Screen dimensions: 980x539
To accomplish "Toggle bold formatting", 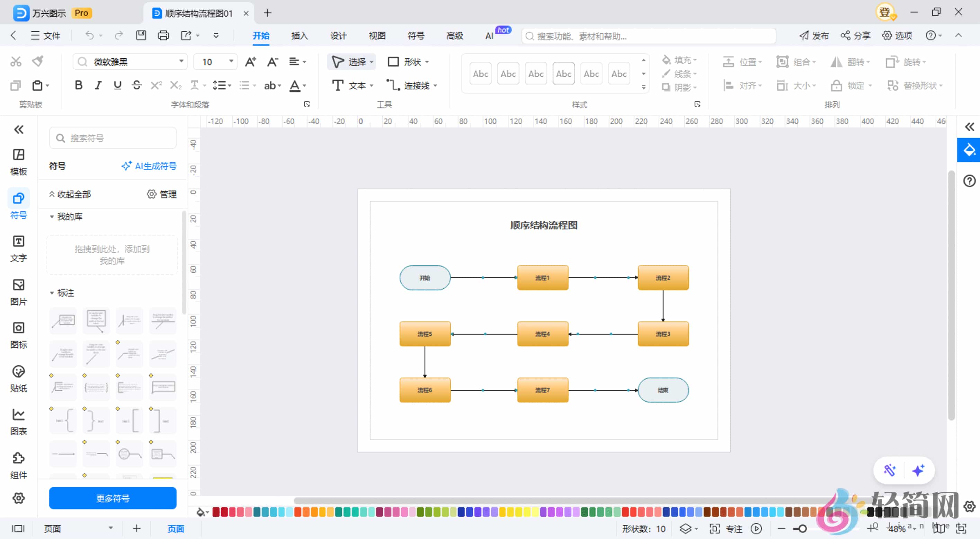I will point(78,85).
